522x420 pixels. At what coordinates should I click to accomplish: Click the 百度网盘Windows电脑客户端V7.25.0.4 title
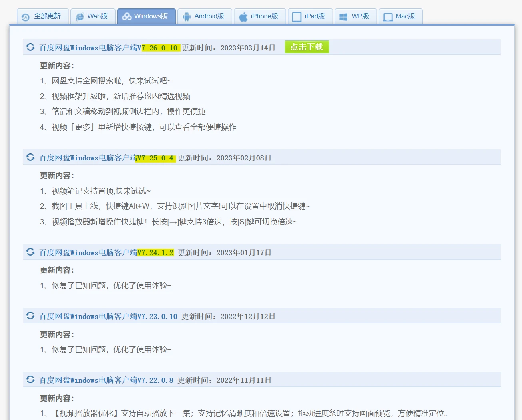coord(106,158)
